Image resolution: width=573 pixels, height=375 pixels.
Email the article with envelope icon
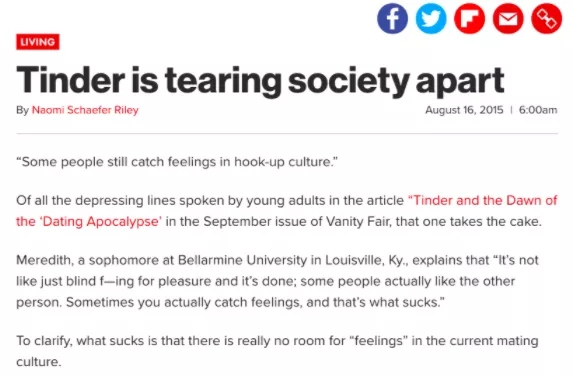(x=508, y=18)
